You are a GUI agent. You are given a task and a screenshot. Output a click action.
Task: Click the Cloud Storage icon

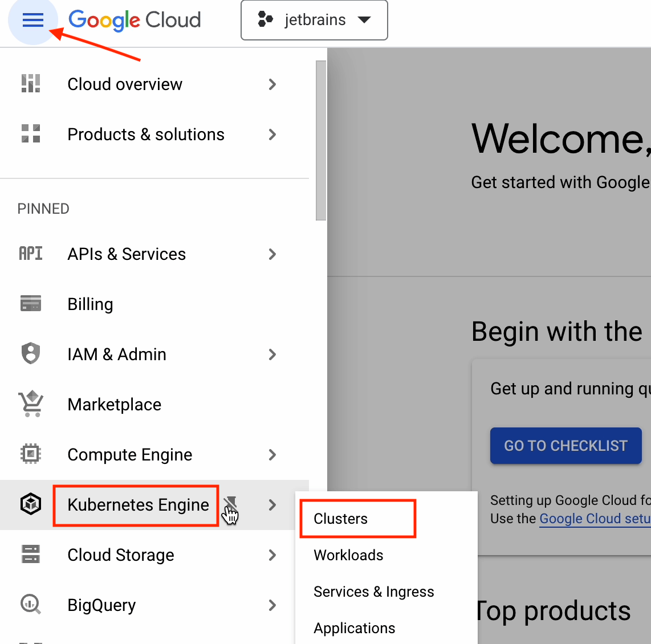pos(31,555)
